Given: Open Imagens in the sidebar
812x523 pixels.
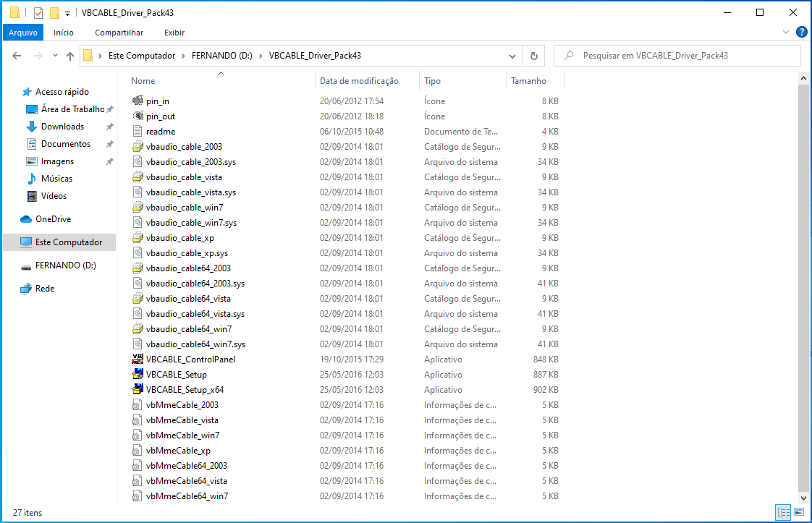Looking at the screenshot, I should (x=57, y=161).
